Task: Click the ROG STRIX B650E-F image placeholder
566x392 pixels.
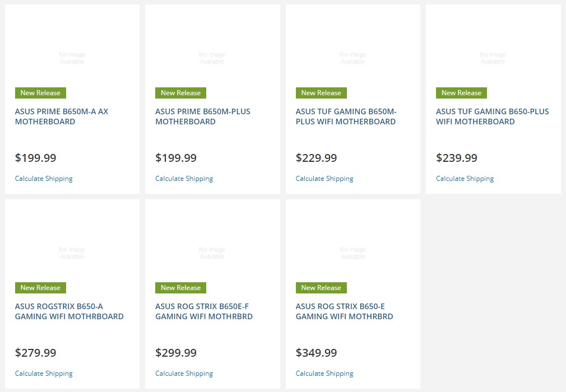Action: [x=212, y=253]
